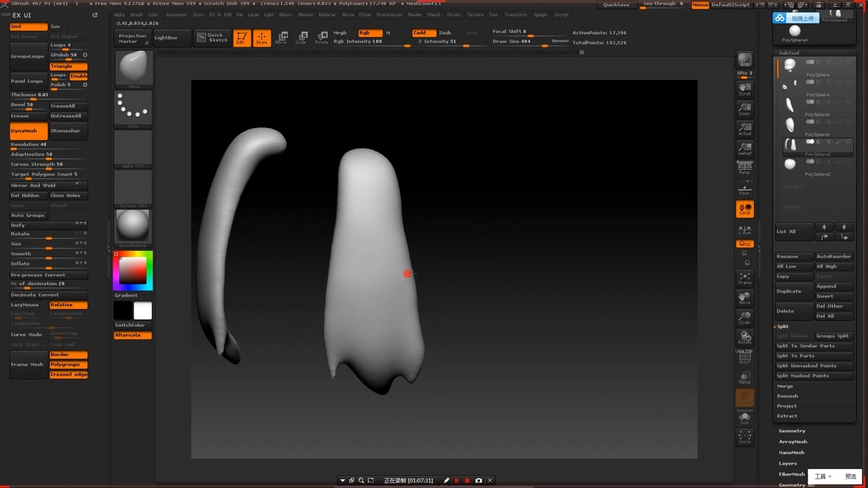Toggle Zadd sculpt mode
Viewport: 868px width, 488px height.
tap(424, 33)
